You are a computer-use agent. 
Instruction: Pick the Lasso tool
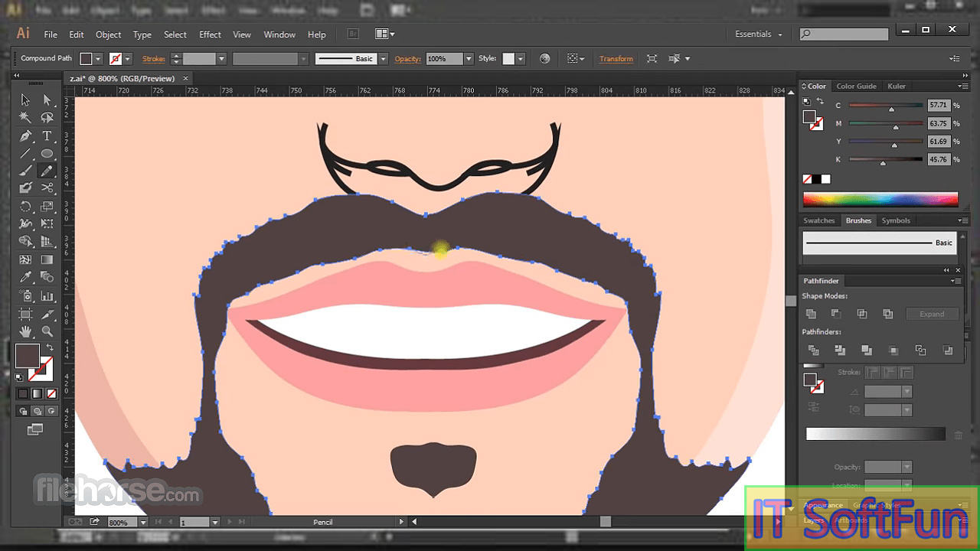pyautogui.click(x=47, y=118)
